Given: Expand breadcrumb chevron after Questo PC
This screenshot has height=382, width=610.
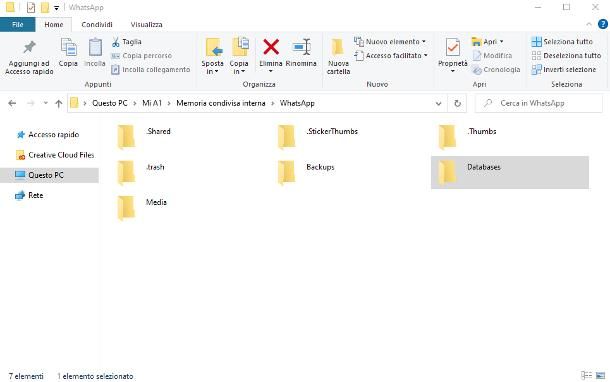Looking at the screenshot, I should 135,103.
